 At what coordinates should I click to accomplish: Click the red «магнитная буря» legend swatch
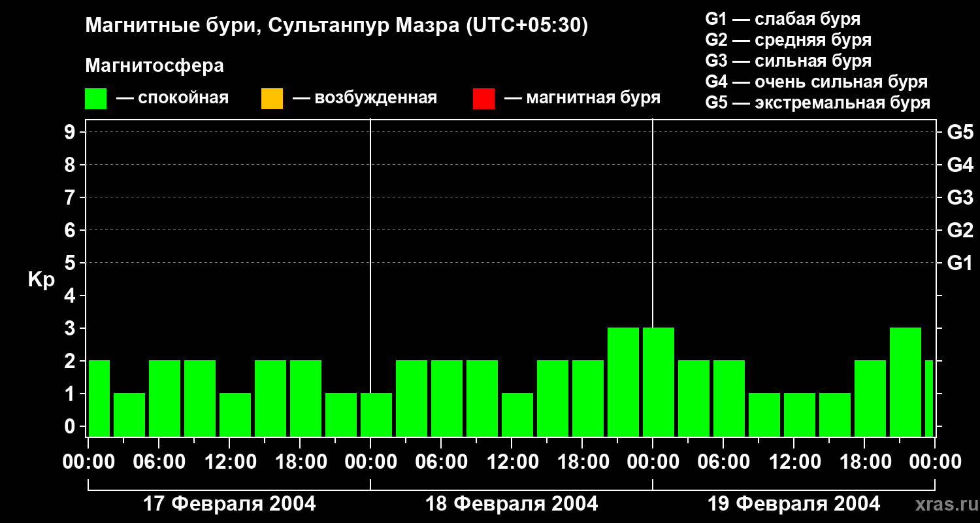click(x=483, y=99)
